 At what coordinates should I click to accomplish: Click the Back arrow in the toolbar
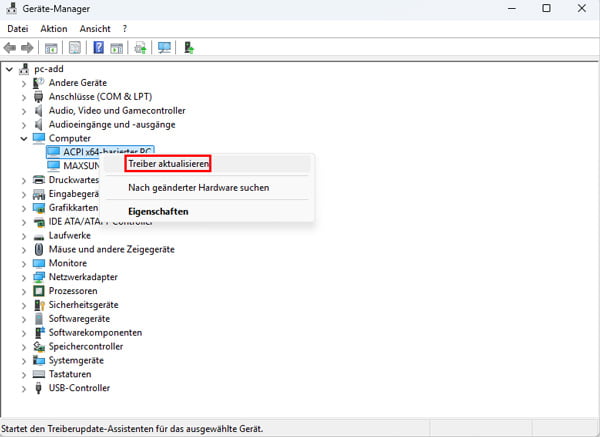pos(11,47)
